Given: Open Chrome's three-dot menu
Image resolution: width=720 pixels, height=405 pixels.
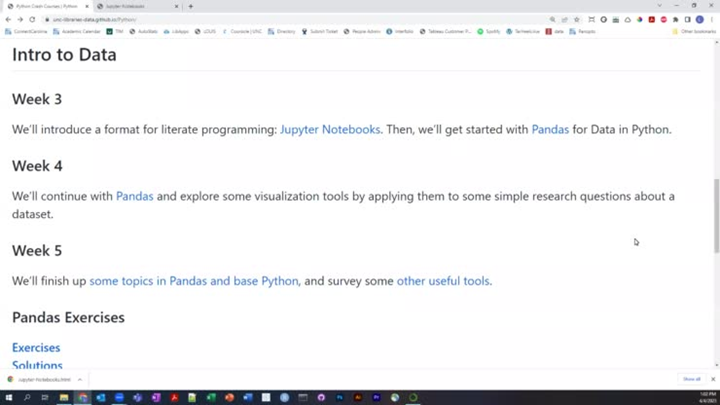Looking at the screenshot, I should click(x=712, y=19).
